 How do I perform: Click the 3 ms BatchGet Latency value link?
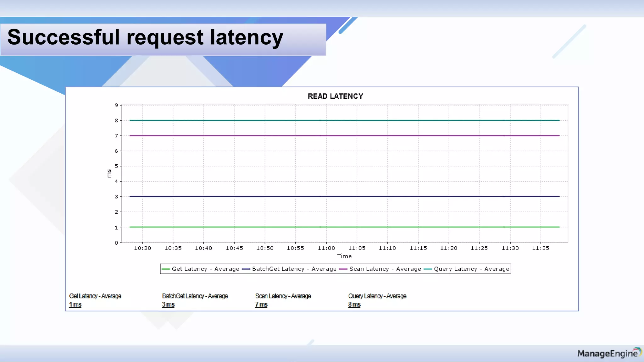tap(168, 304)
